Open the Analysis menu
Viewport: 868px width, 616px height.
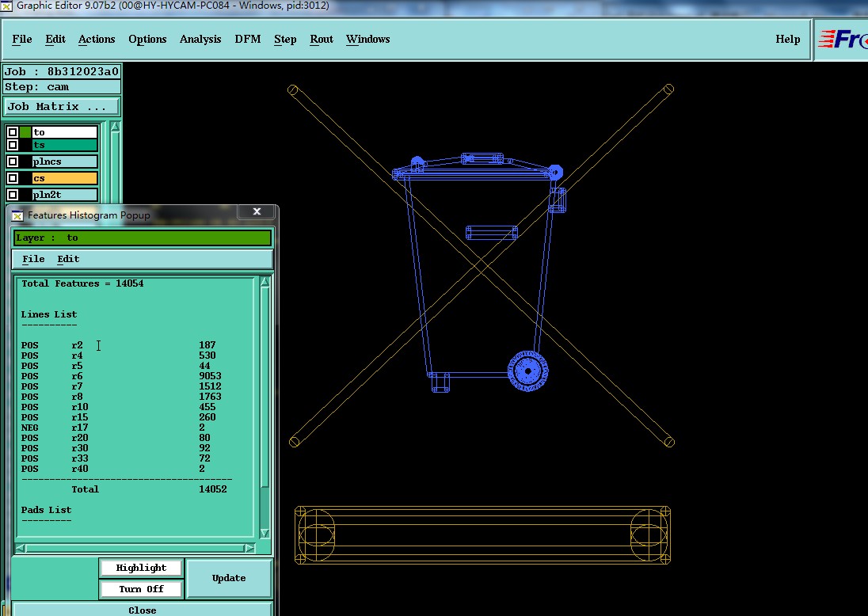pyautogui.click(x=200, y=40)
